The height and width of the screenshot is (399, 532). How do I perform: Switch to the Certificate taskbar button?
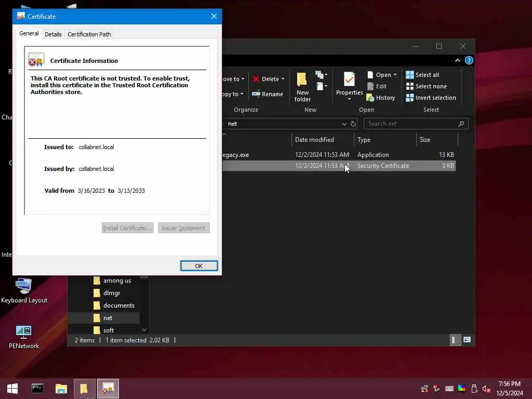pos(108,389)
